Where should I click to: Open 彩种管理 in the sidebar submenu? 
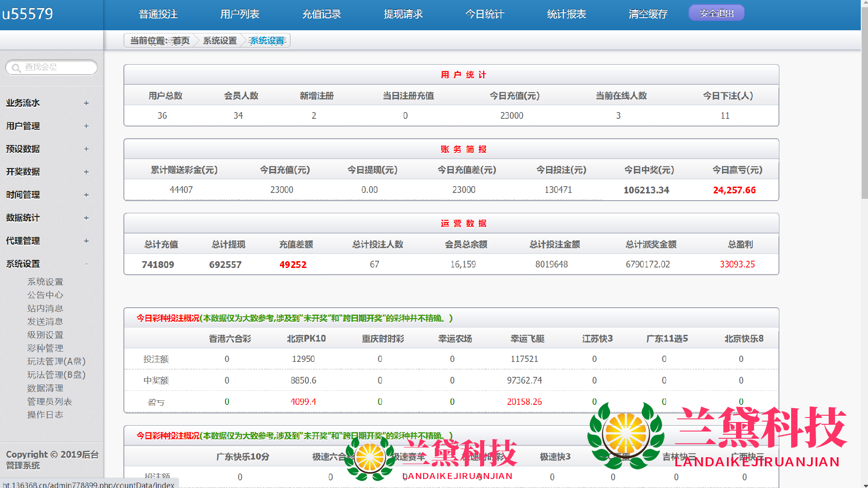click(45, 348)
